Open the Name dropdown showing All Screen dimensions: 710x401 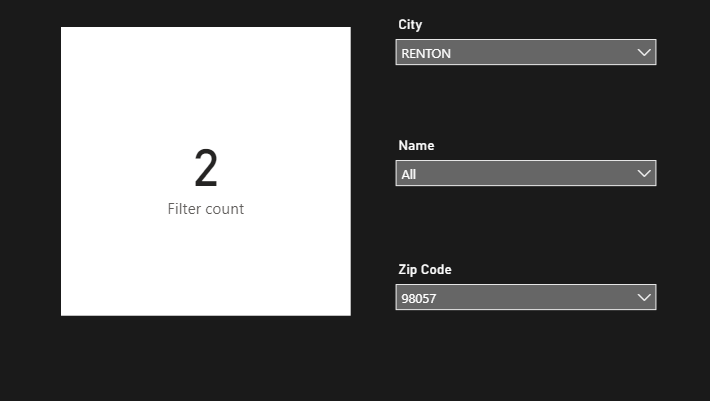coord(525,174)
